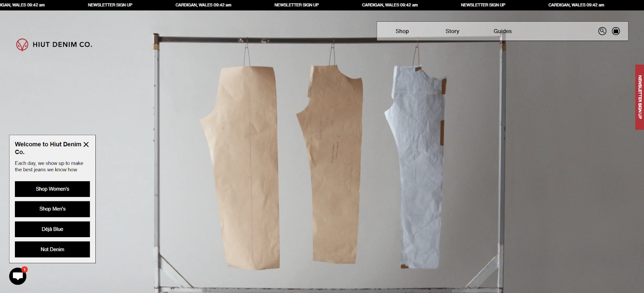Open the vertical red Newsletter Sign Up tab
The height and width of the screenshot is (293, 644).
(640, 97)
